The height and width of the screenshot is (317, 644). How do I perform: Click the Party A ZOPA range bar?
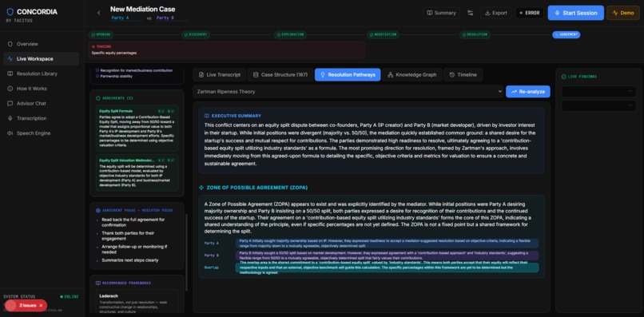[x=387, y=244]
